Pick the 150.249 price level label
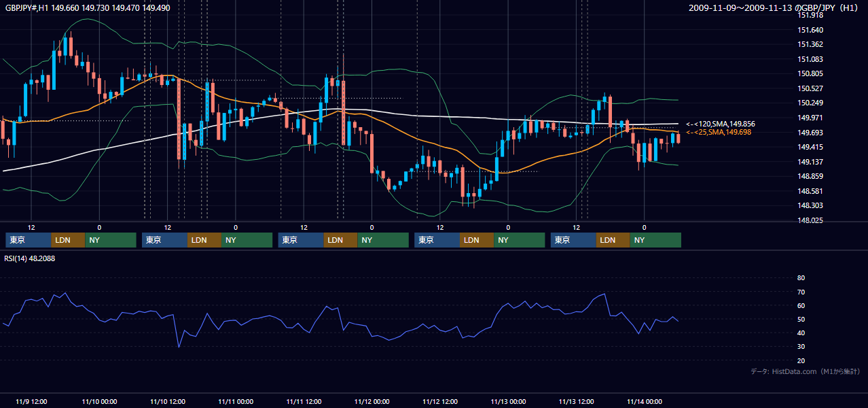This screenshot has height=408, width=868. coord(810,103)
